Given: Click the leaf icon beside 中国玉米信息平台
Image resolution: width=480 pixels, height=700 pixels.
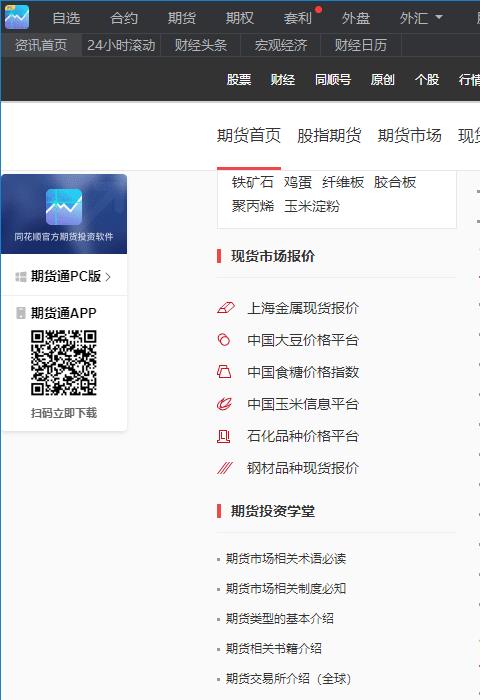Looking at the screenshot, I should 224,404.
